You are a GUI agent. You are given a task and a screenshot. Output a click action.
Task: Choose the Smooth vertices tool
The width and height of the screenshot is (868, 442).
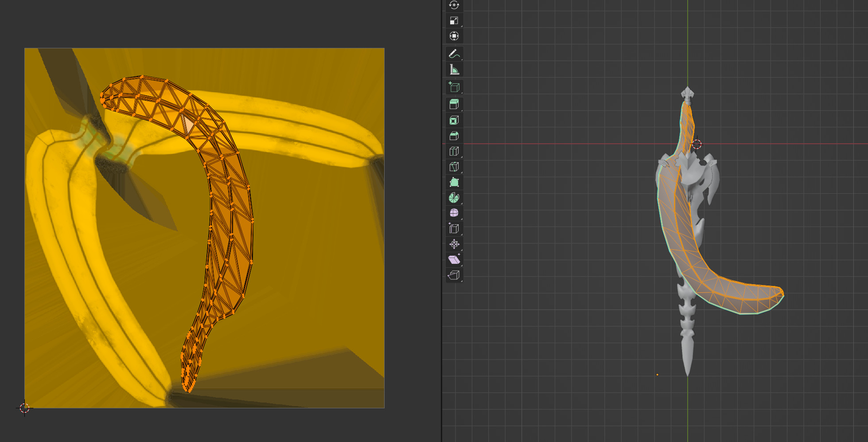pyautogui.click(x=454, y=213)
